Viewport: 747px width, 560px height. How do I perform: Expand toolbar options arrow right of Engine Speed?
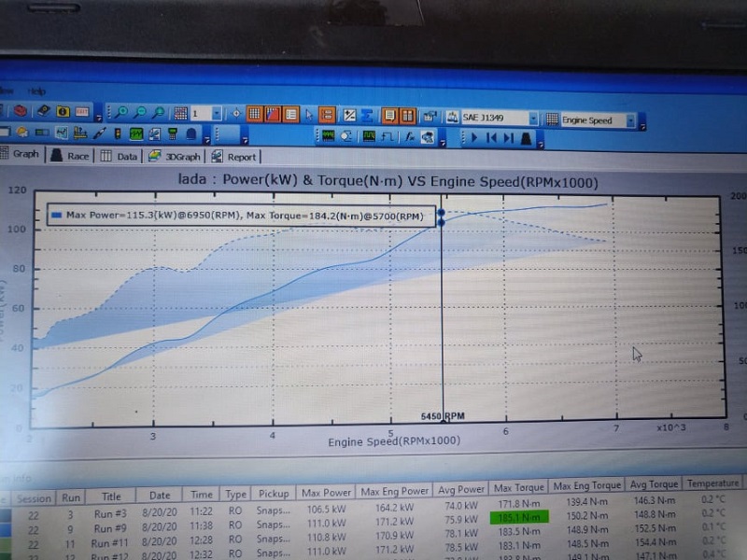(x=642, y=126)
